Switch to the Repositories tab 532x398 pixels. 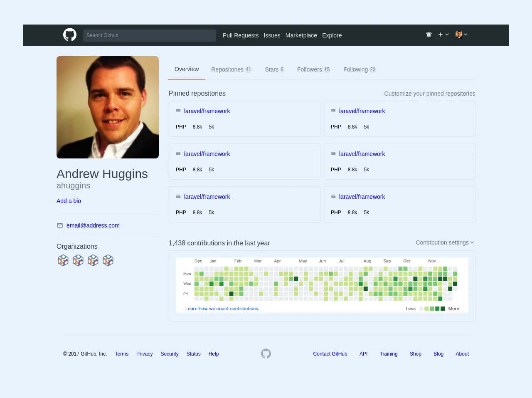(x=231, y=69)
